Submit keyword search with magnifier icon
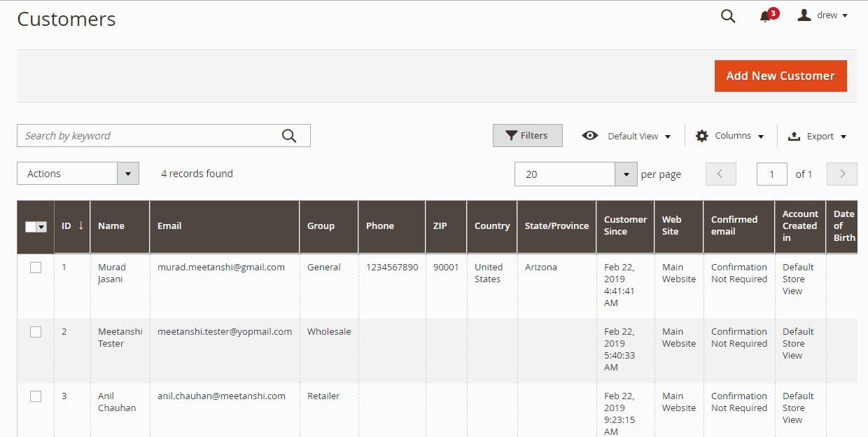 coord(289,136)
